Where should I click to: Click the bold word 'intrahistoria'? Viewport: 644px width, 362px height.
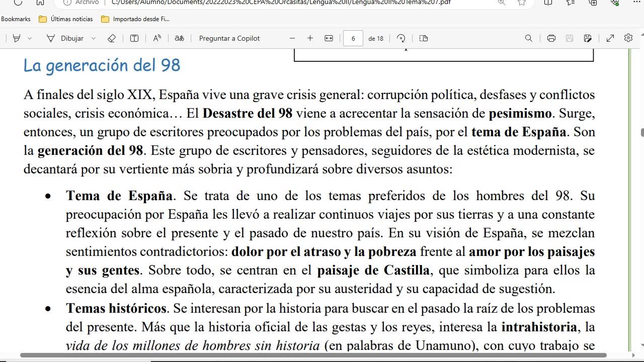pyautogui.click(x=539, y=327)
